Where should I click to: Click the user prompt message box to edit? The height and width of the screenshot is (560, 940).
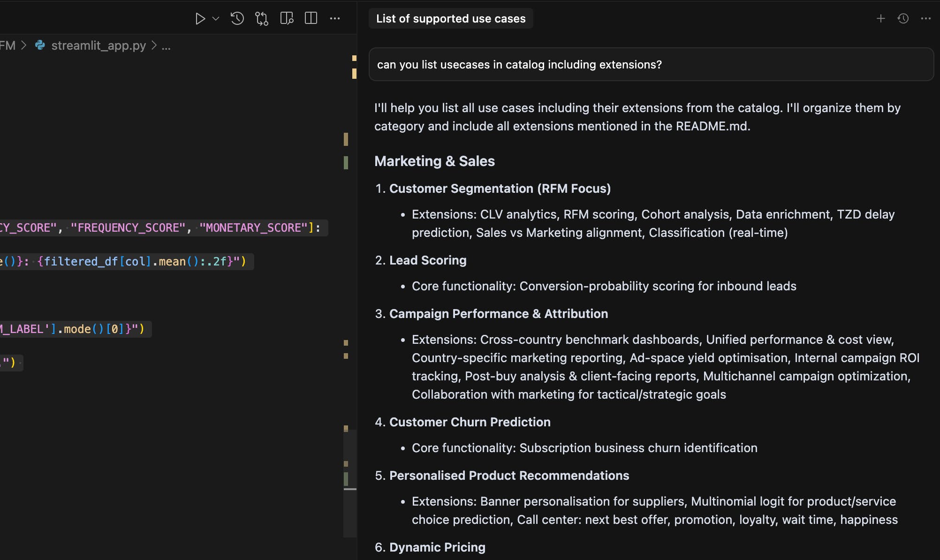click(x=651, y=65)
